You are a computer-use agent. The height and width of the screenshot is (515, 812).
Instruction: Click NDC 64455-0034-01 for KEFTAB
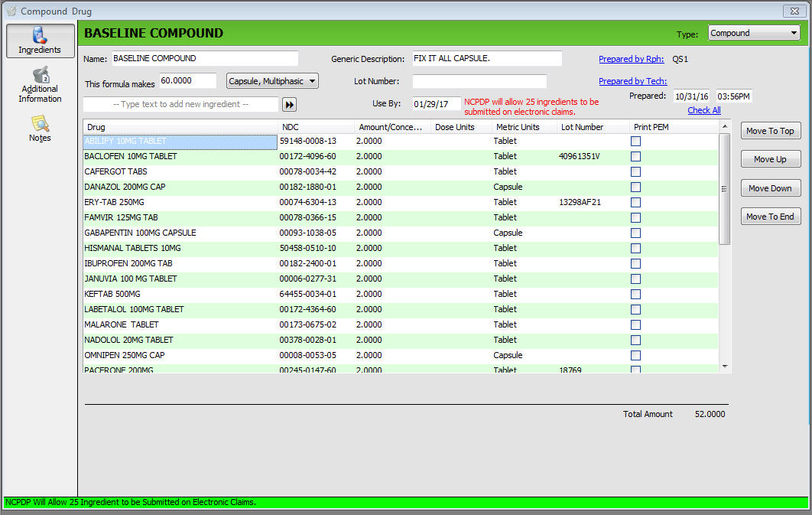tap(307, 295)
